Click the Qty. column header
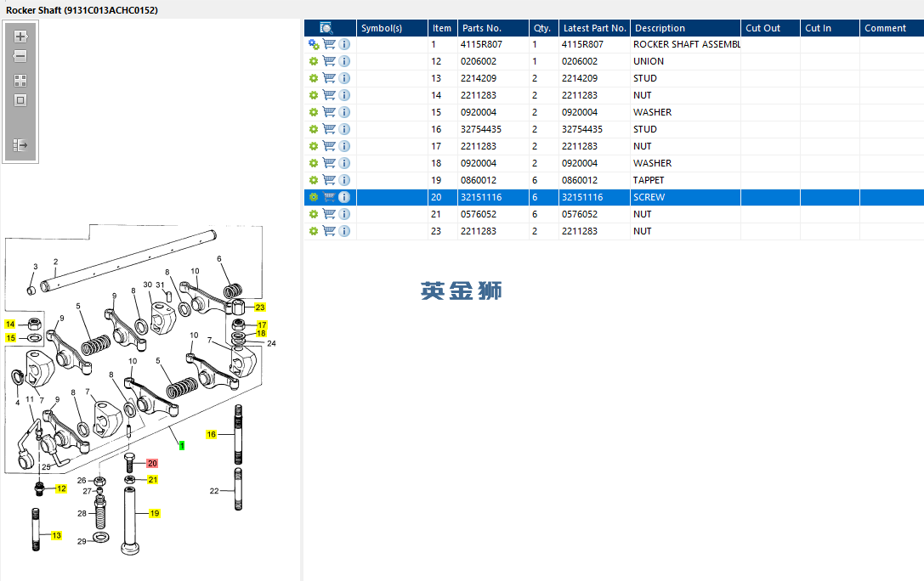The image size is (924, 581). point(544,28)
